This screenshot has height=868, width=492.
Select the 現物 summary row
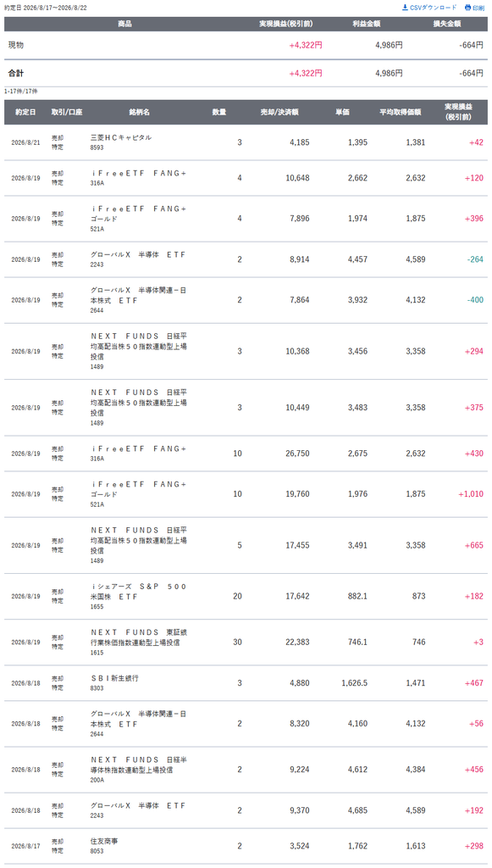click(x=246, y=46)
